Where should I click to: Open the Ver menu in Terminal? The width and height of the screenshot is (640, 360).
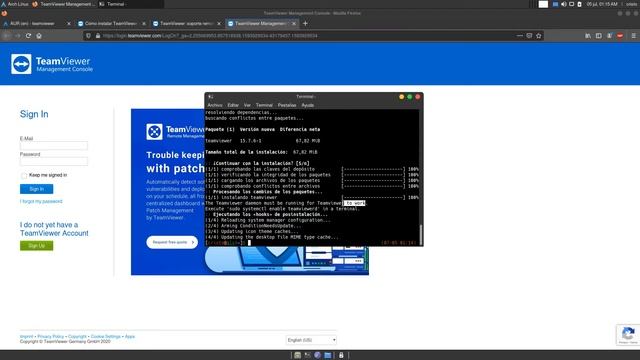pyautogui.click(x=247, y=105)
